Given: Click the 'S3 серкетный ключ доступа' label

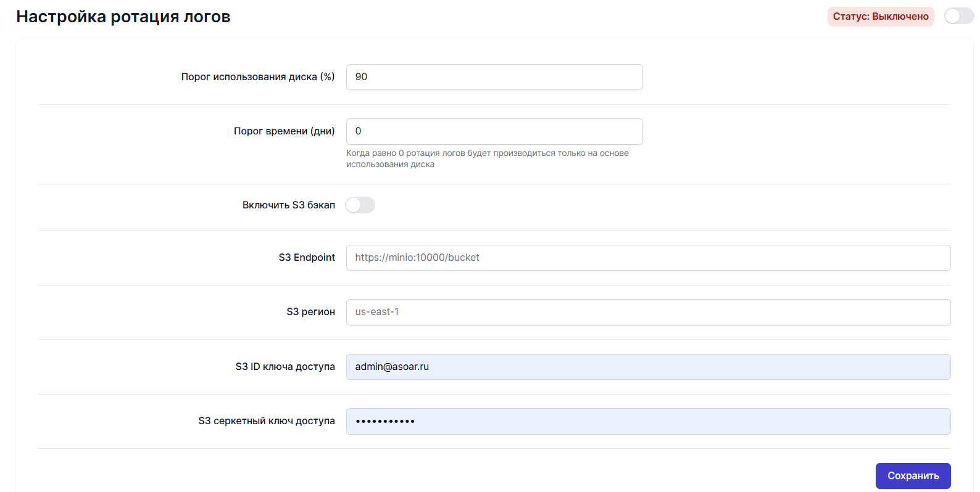Looking at the screenshot, I should pos(266,421).
